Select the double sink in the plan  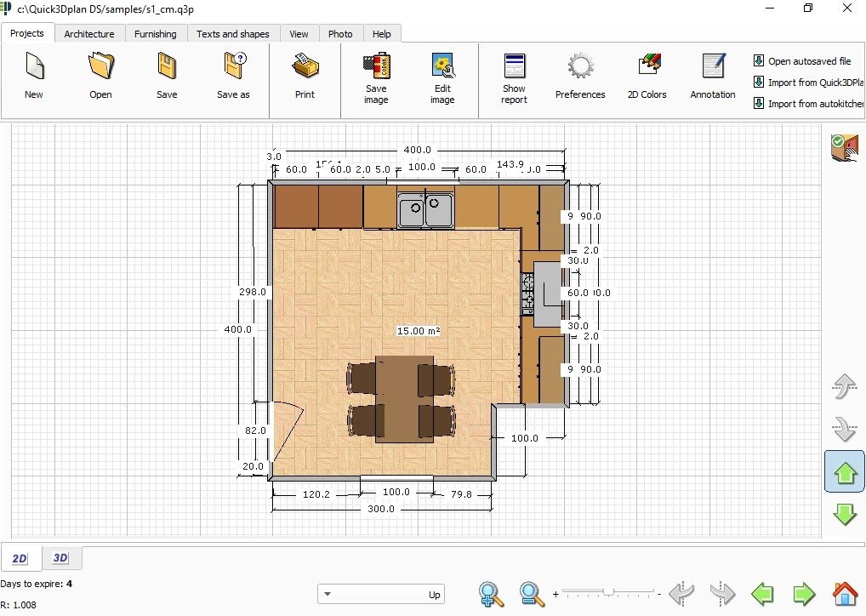point(426,209)
